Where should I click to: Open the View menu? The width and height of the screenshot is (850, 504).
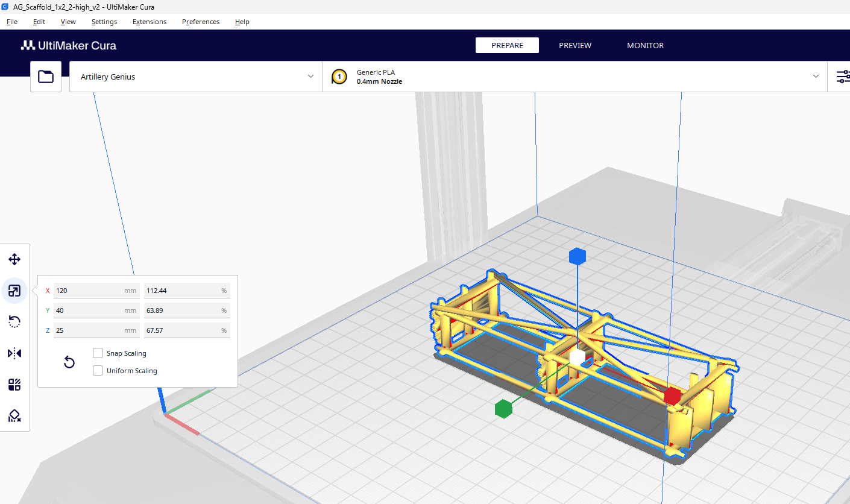point(68,22)
